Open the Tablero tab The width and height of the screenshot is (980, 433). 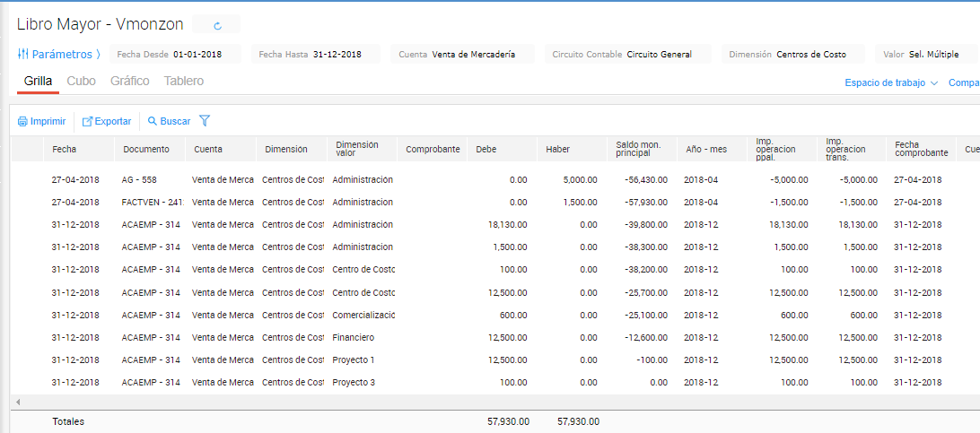[x=183, y=81]
